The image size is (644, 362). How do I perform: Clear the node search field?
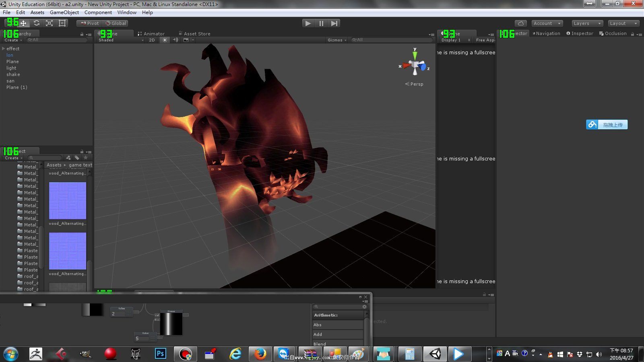(364, 306)
